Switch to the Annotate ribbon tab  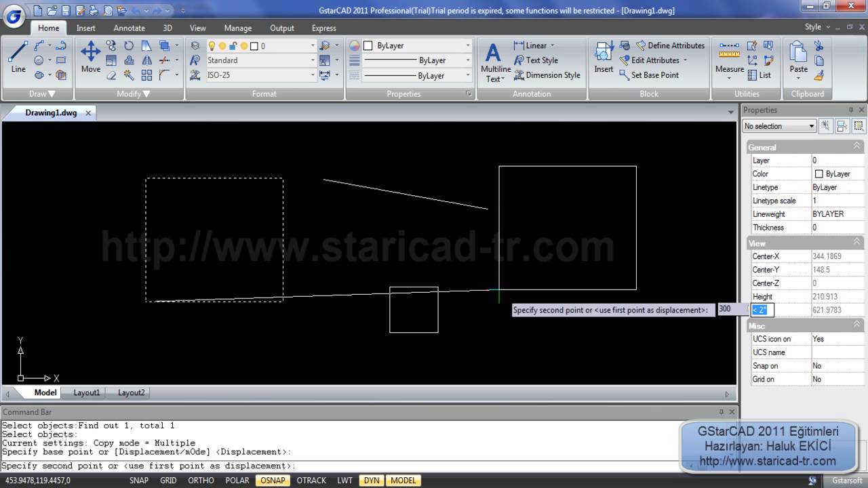129,28
